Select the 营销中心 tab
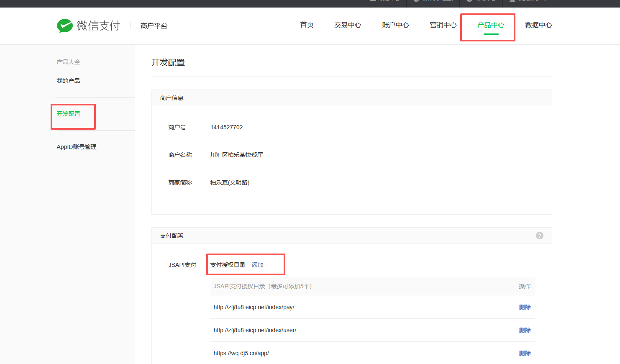This screenshot has width=620, height=364. [x=443, y=25]
